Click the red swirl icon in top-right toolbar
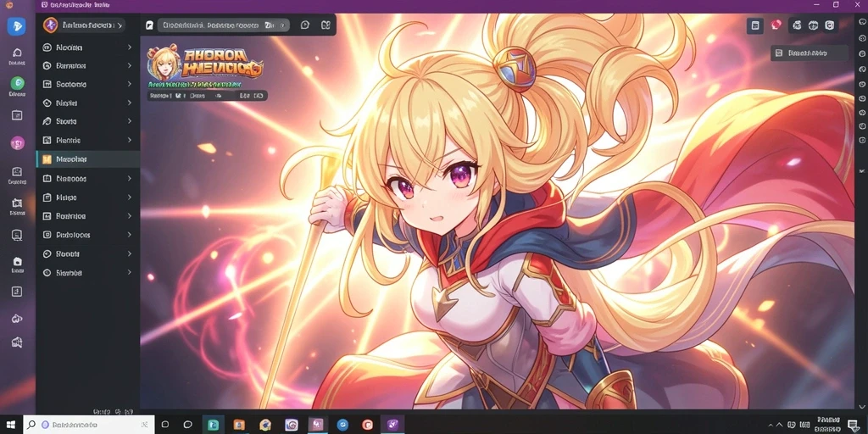 pos(776,25)
